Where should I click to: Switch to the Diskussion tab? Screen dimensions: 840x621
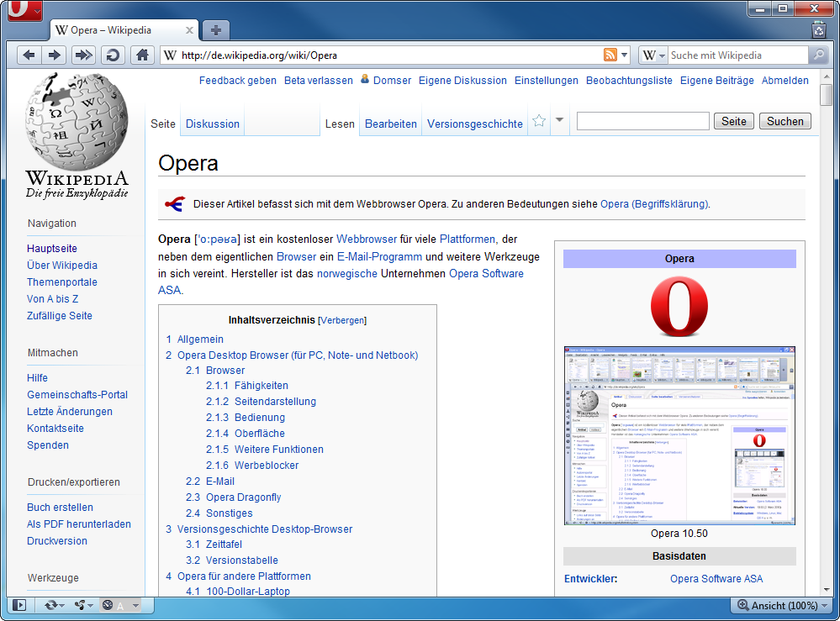pos(213,124)
